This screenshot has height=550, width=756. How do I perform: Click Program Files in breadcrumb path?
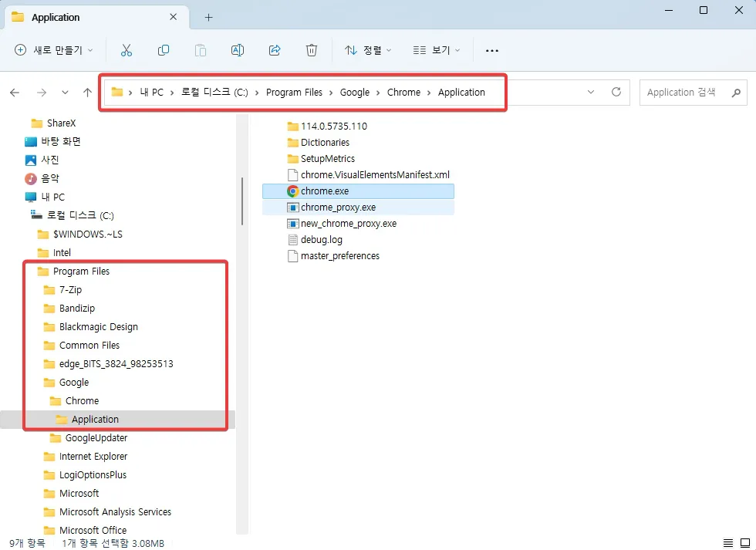click(x=294, y=92)
